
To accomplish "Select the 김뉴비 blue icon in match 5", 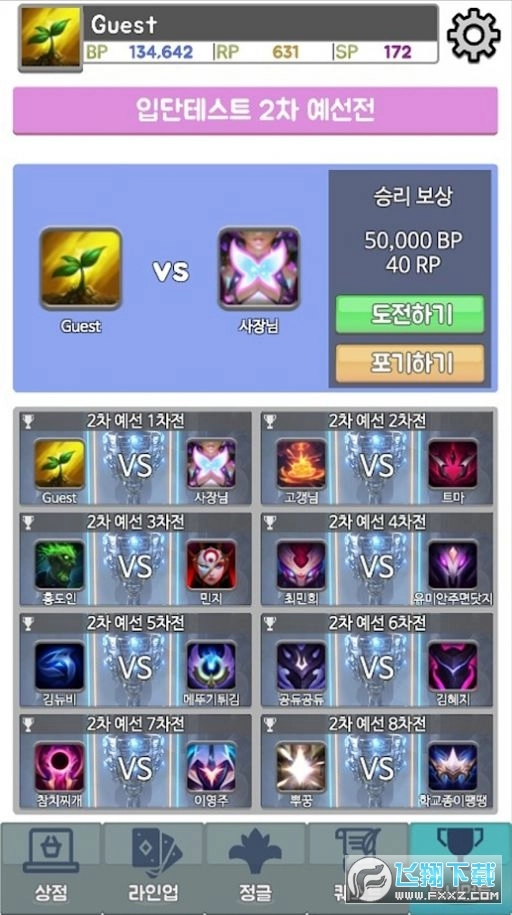I will (60, 666).
